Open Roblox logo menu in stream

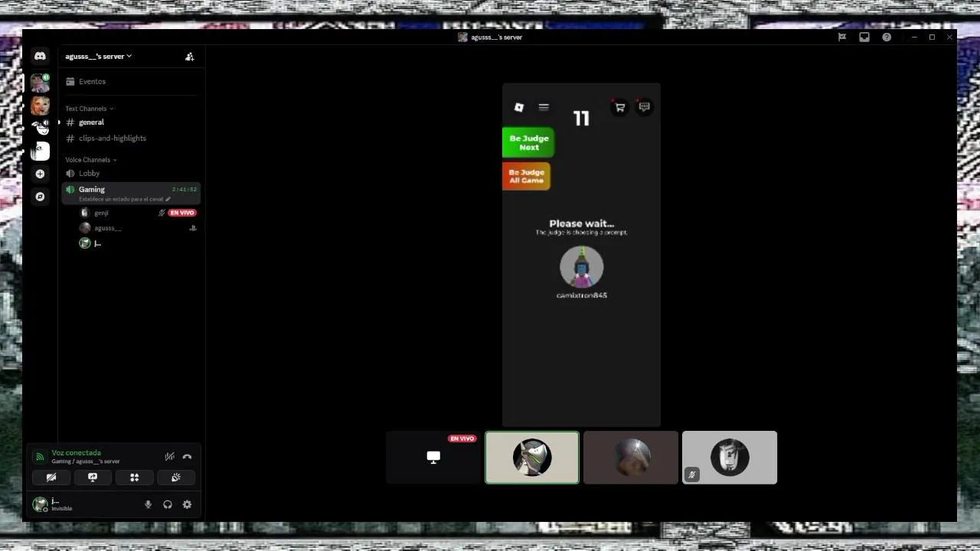click(x=518, y=107)
